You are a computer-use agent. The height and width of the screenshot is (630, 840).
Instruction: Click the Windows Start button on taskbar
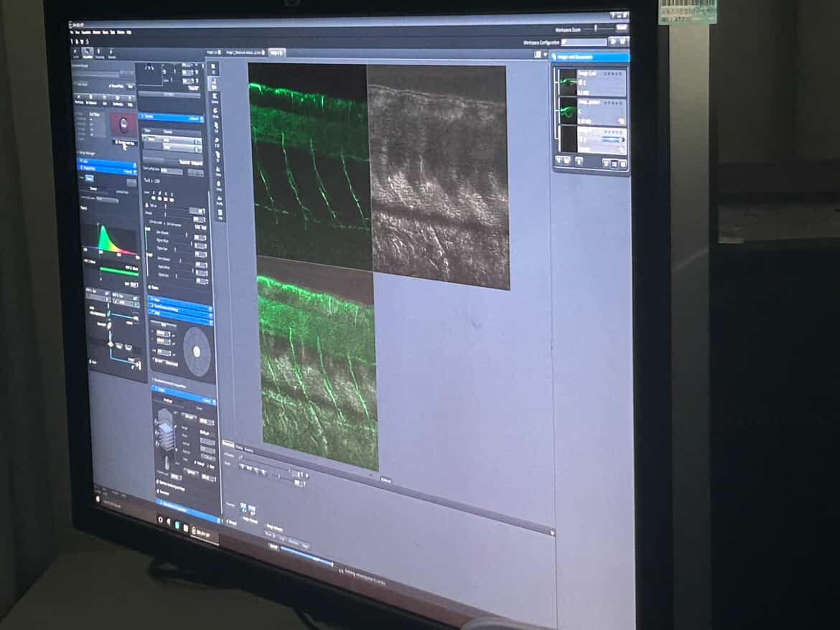tap(98, 497)
